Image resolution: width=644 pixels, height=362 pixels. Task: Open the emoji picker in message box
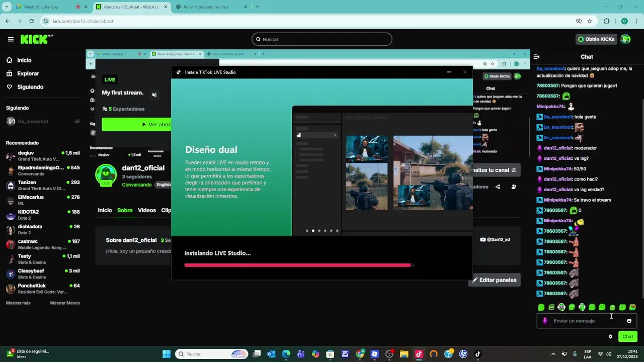(629, 321)
